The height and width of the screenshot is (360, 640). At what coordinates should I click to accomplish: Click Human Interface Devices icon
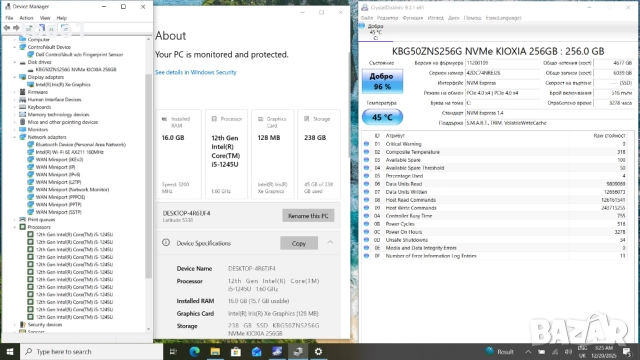(x=22, y=100)
